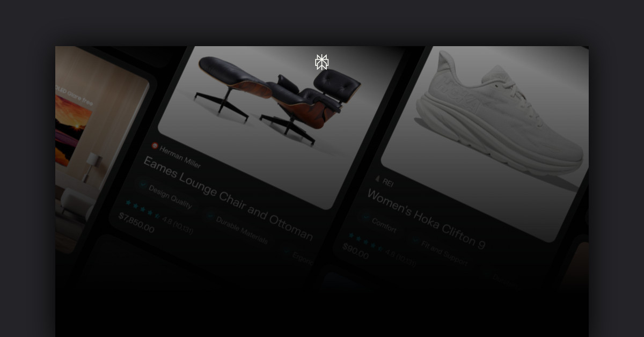Click the Herman Miller brand icon
The height and width of the screenshot is (337, 644).
point(155,145)
